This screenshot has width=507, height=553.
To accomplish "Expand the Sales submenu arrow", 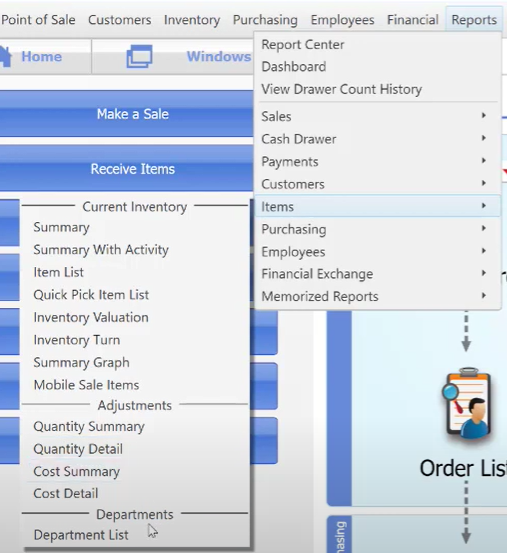I will [x=484, y=116].
